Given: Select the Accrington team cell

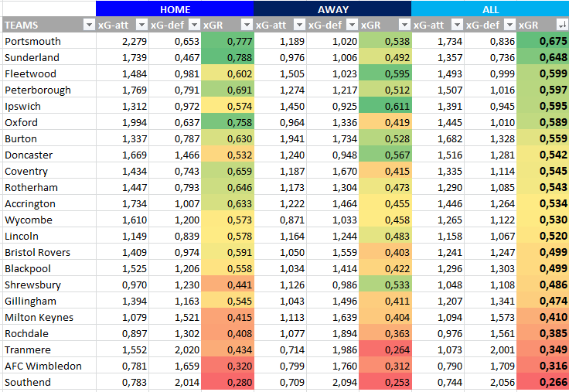Looking at the screenshot, I should [x=49, y=203].
